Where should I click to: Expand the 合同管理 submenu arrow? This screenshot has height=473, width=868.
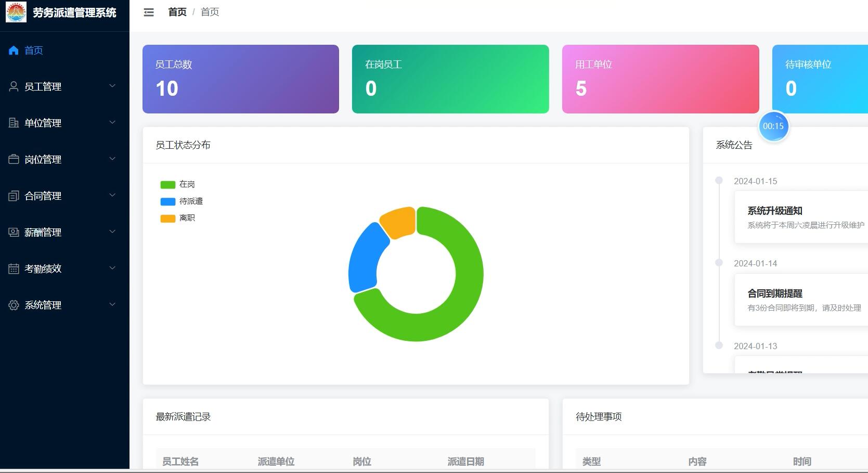(x=112, y=195)
